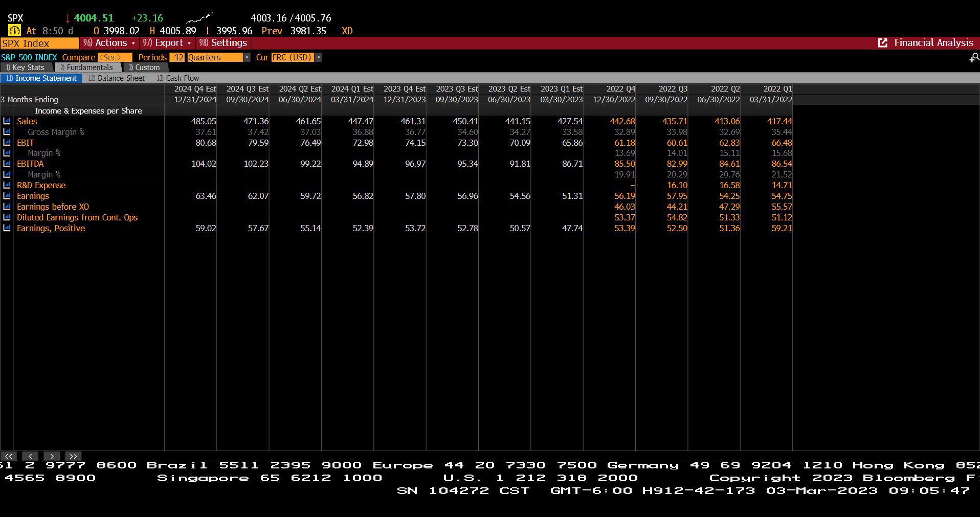Expand the Quarters period type dropdown

(x=247, y=57)
